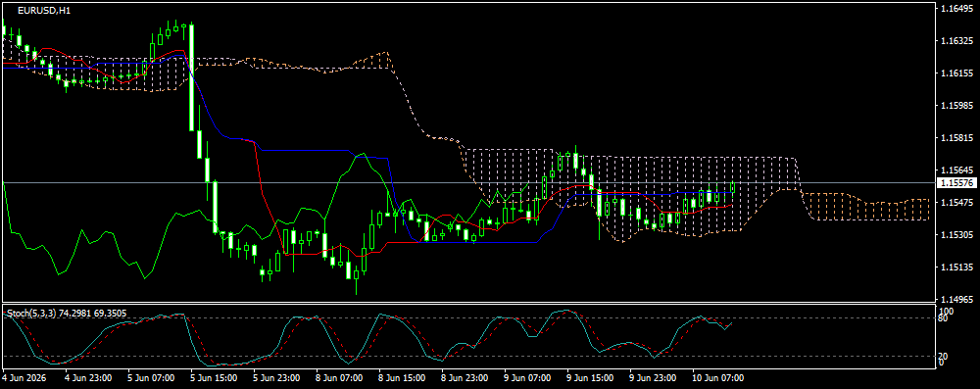Click the 5 Jun 15:00 time label
Screen dimensions: 980x389
coord(214,378)
